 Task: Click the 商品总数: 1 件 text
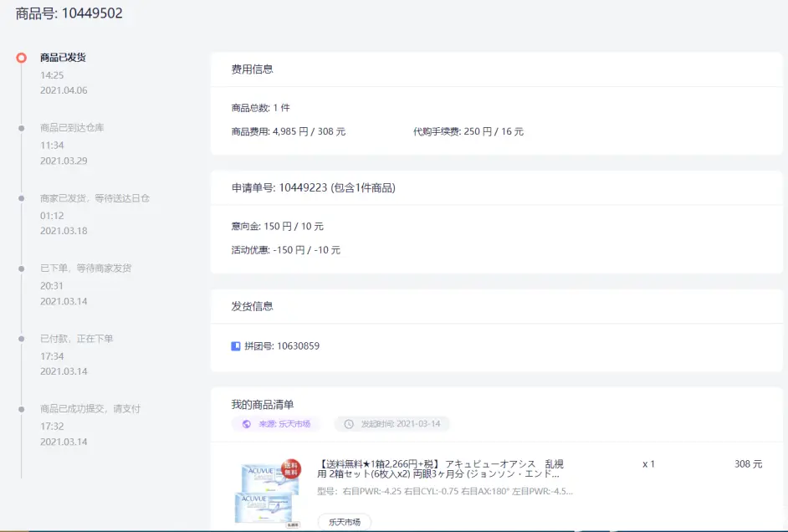260,108
